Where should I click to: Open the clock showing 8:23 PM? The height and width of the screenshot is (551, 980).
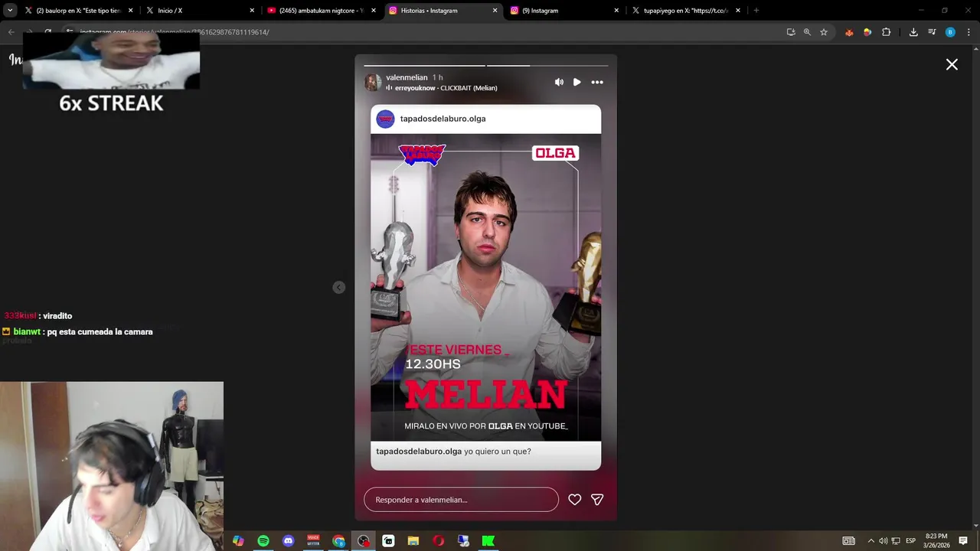coord(936,541)
